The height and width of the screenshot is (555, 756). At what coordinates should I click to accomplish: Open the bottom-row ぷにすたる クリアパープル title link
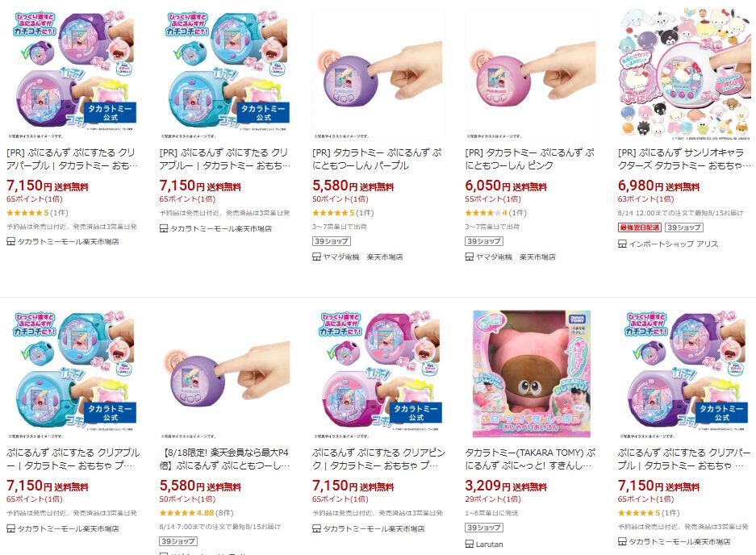coord(684,459)
